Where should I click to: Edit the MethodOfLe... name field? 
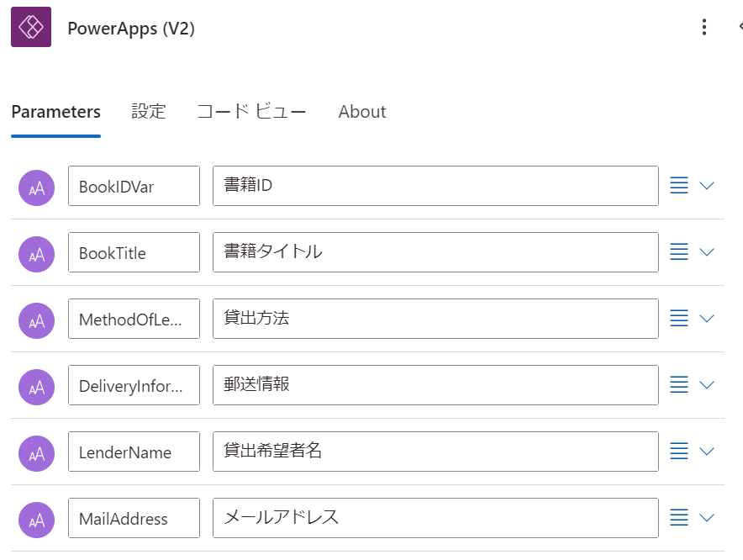coord(134,319)
